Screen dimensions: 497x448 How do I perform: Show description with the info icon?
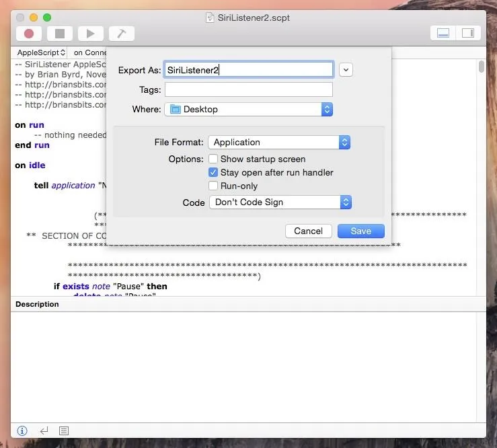22,431
